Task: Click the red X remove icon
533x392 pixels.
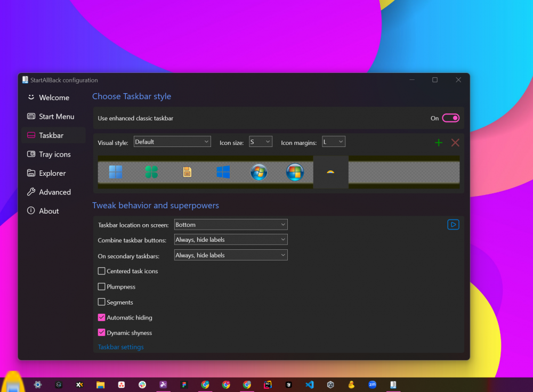Action: (x=455, y=142)
